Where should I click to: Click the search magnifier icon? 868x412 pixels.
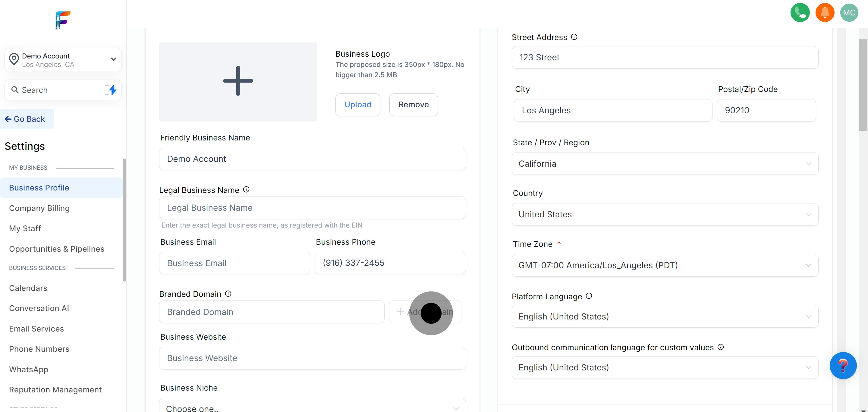coord(15,90)
